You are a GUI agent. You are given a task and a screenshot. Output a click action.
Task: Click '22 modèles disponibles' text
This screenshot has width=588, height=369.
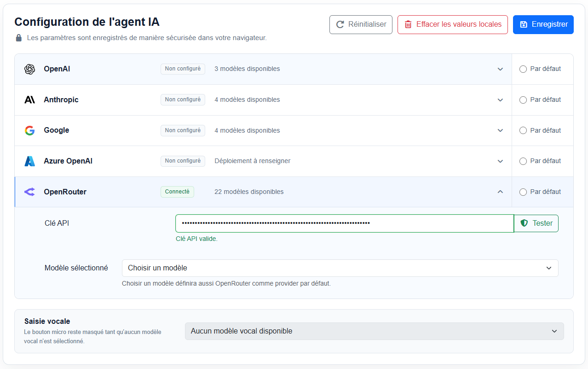[x=249, y=192]
